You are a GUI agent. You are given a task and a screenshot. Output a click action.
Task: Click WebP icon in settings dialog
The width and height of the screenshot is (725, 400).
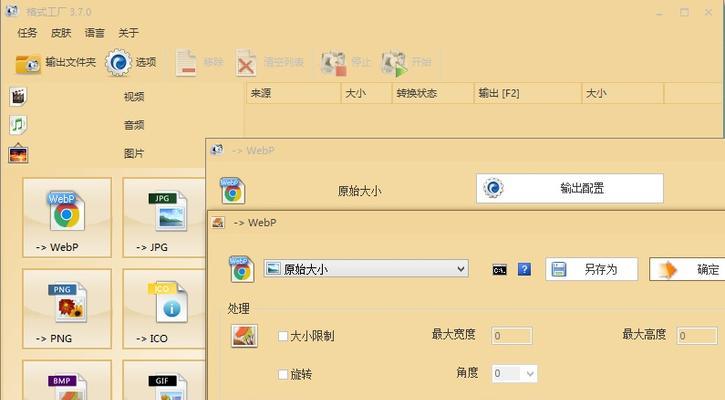point(241,269)
